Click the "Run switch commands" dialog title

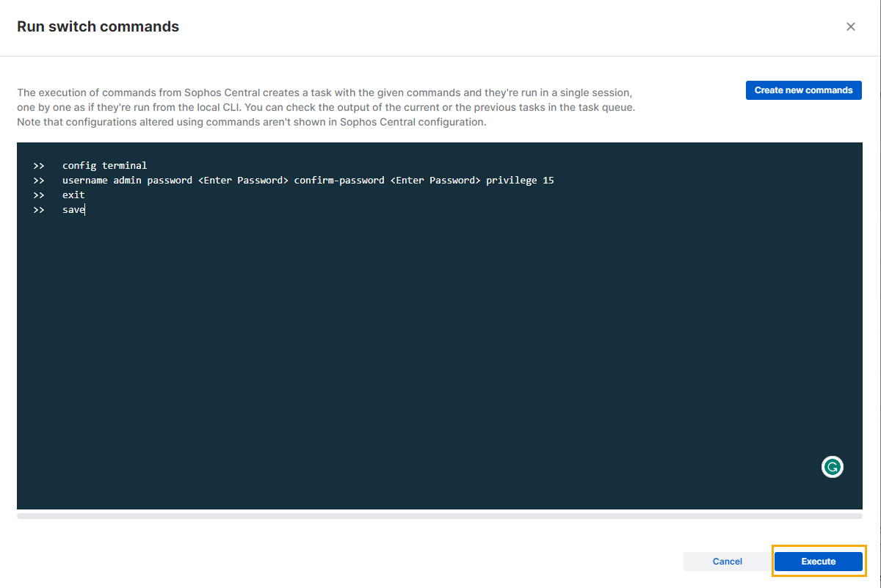tap(98, 27)
